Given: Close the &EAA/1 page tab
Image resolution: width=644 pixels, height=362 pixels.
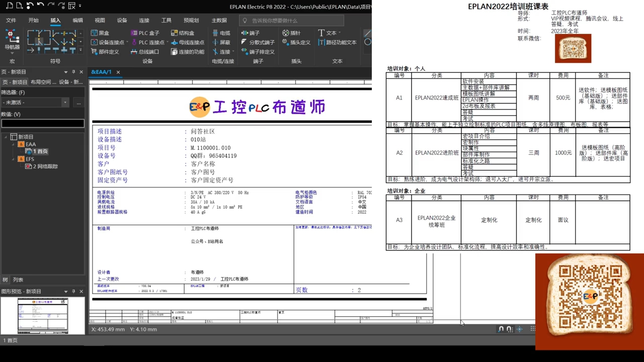Looking at the screenshot, I should (118, 72).
